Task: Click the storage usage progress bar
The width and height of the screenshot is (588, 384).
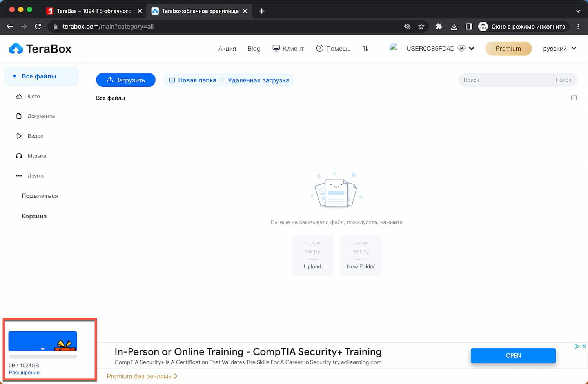Action: pyautogui.click(x=43, y=357)
